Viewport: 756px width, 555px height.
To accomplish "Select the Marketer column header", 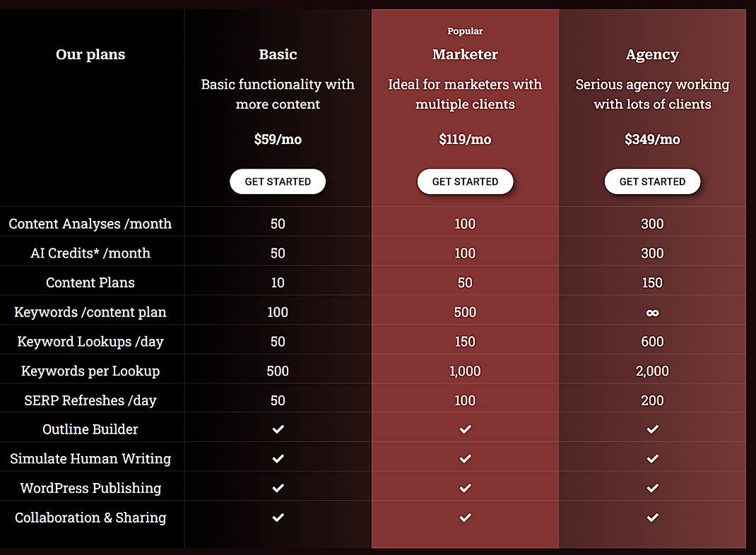I will click(x=465, y=54).
